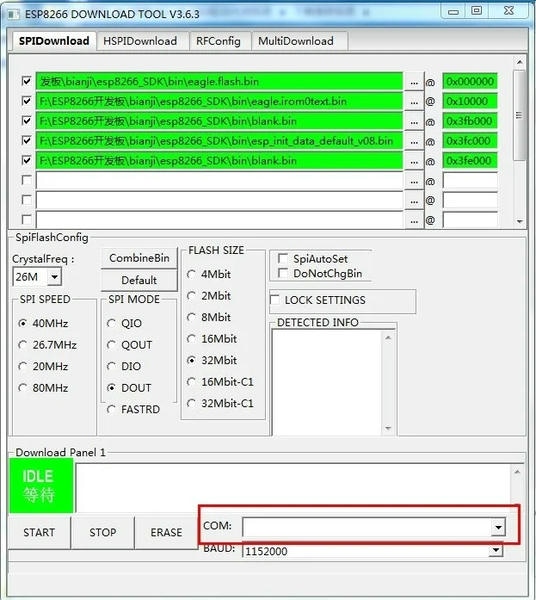Select 40MHz SPI speed
Screen dimensions: 536x600
pyautogui.click(x=23, y=323)
